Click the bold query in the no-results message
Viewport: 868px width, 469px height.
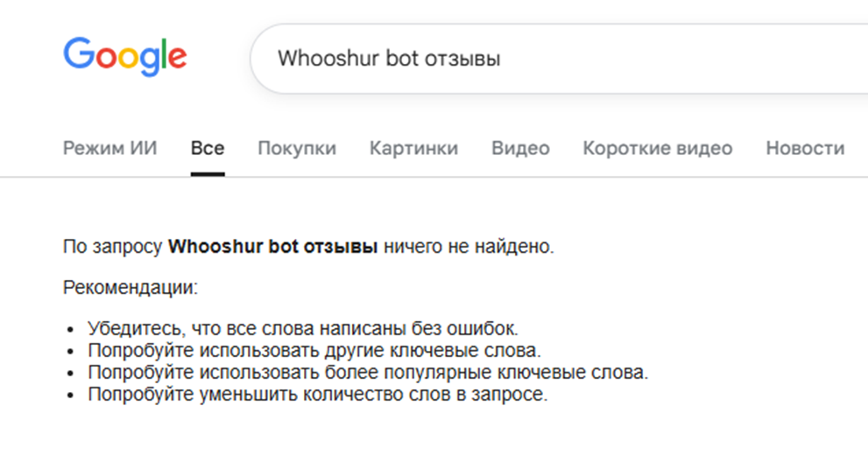pos(272,248)
